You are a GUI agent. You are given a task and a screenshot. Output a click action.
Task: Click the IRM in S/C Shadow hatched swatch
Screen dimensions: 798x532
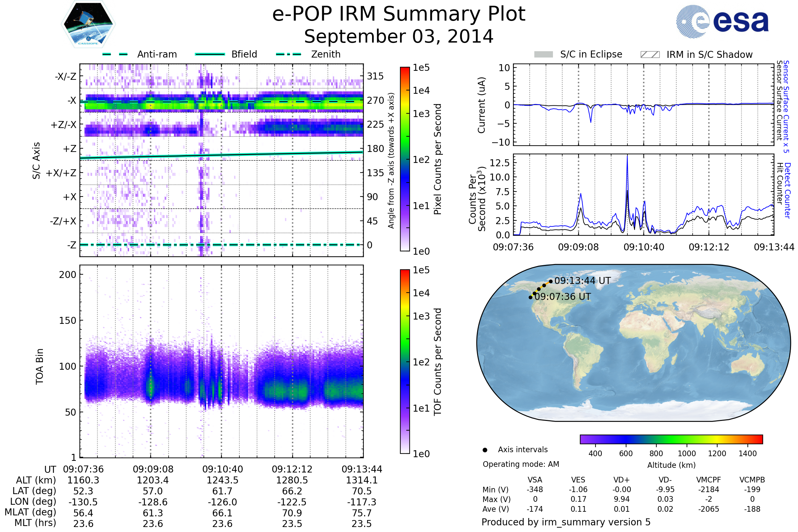[650, 55]
